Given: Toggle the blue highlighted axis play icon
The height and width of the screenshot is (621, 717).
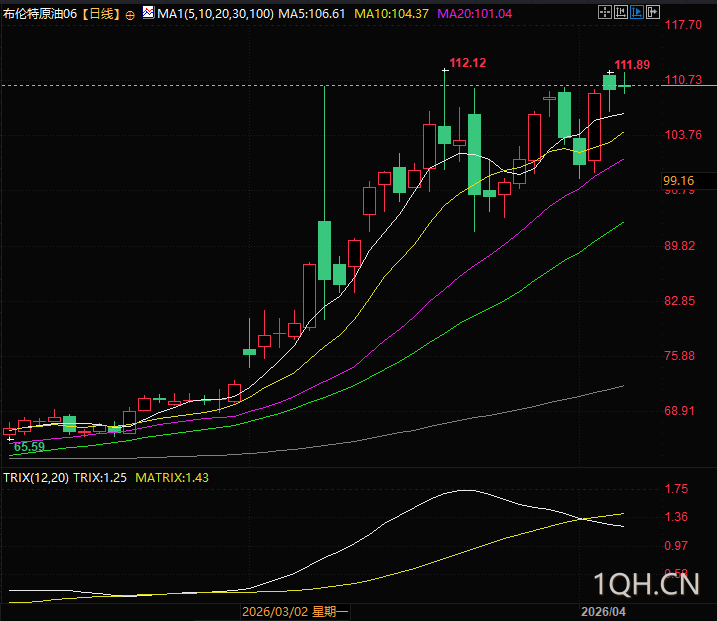Looking at the screenshot, I should pos(637,12).
